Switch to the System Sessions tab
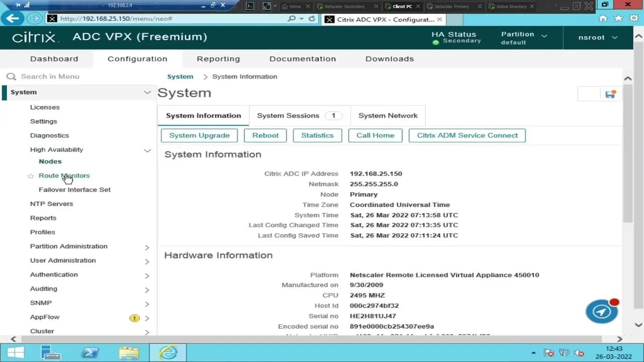 click(288, 115)
